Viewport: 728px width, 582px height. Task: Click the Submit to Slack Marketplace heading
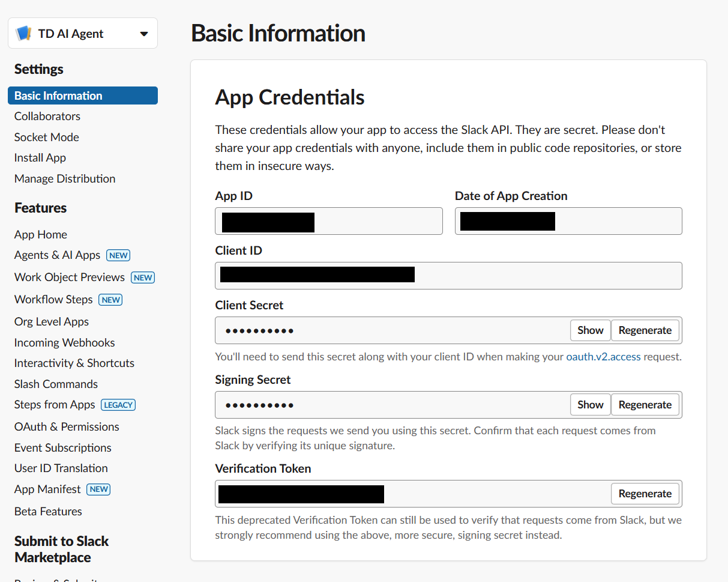click(x=61, y=550)
